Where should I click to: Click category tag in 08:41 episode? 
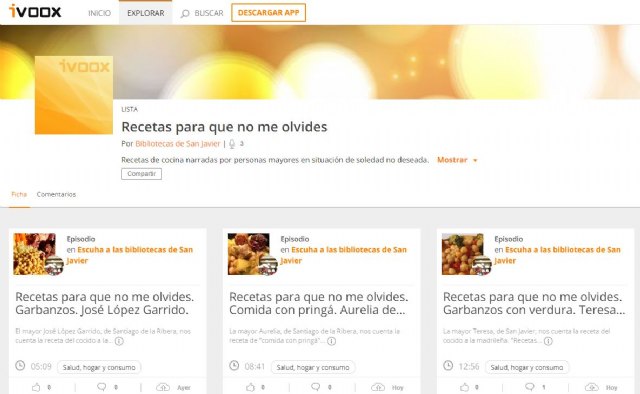[x=313, y=367]
